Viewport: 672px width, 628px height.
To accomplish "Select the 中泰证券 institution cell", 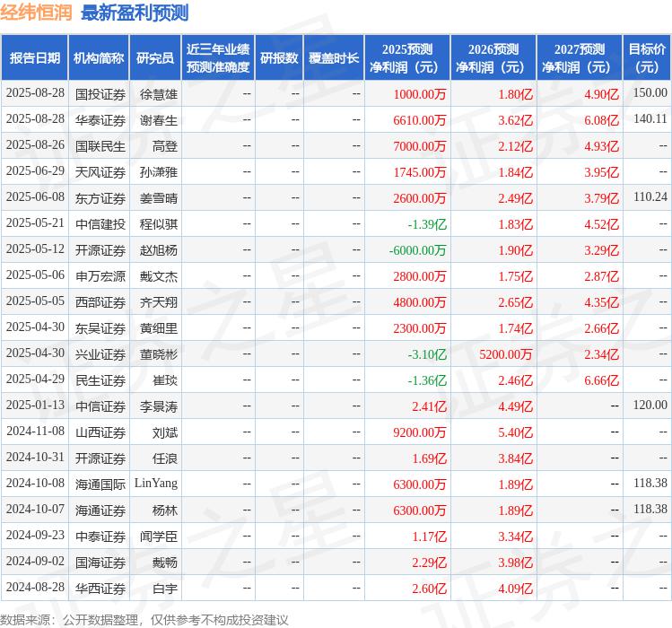I will [100, 536].
